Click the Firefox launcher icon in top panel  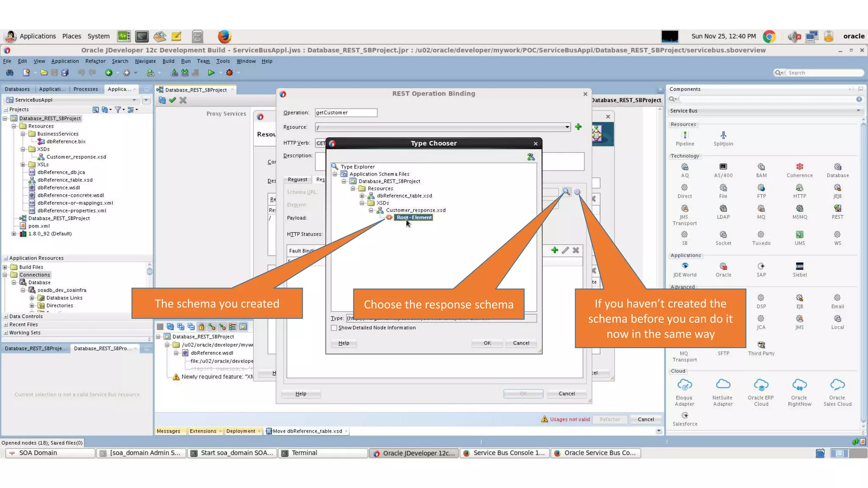tap(224, 36)
